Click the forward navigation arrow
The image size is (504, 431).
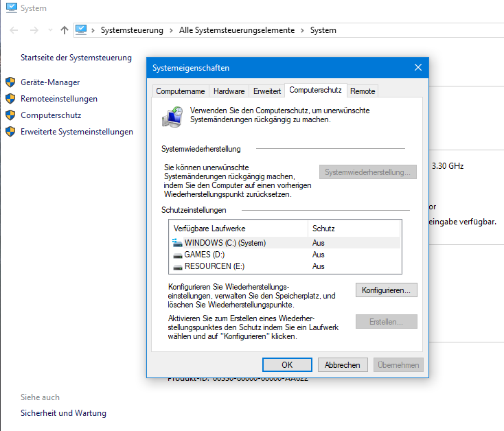click(34, 30)
